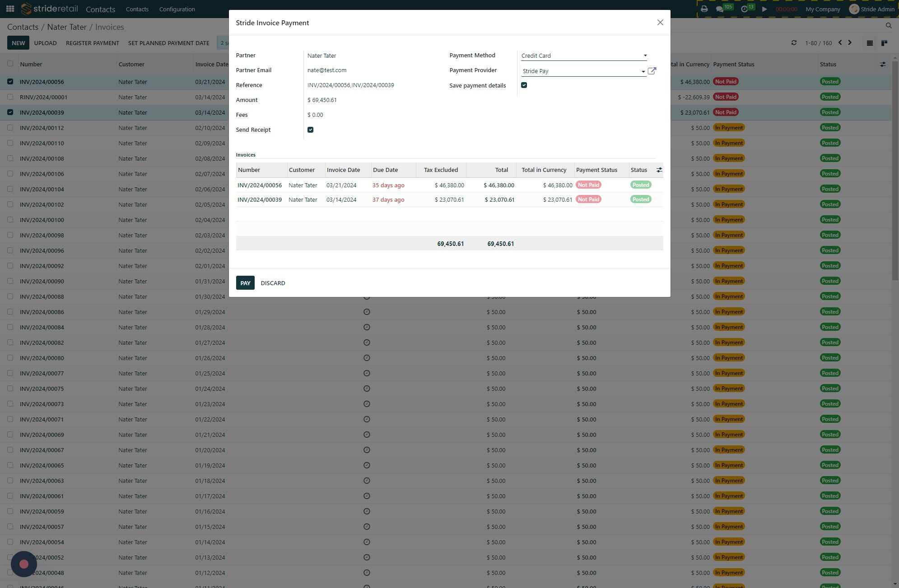Click the search magnifier icon
This screenshot has height=588, width=899.
(889, 26)
